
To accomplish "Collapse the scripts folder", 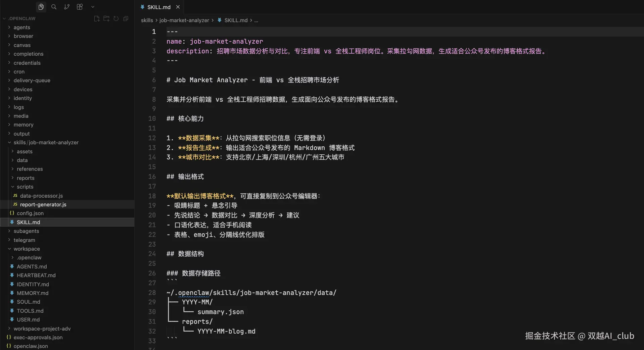I will point(25,187).
